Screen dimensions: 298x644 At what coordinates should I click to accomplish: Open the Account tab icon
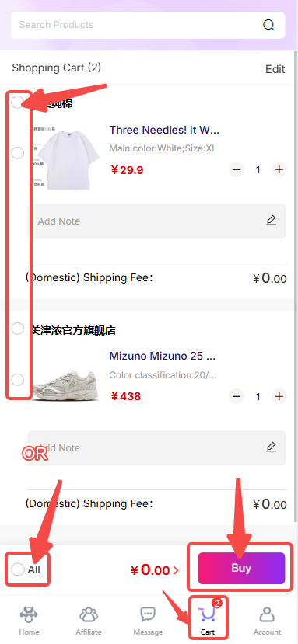(x=267, y=614)
